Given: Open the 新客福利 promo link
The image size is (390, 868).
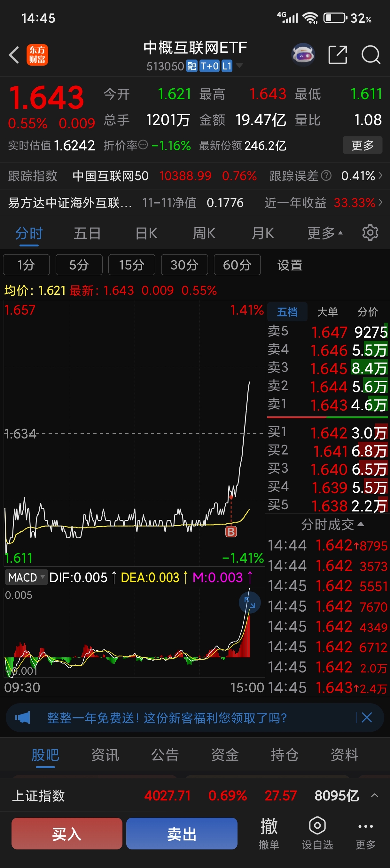Looking at the screenshot, I should point(167,718).
